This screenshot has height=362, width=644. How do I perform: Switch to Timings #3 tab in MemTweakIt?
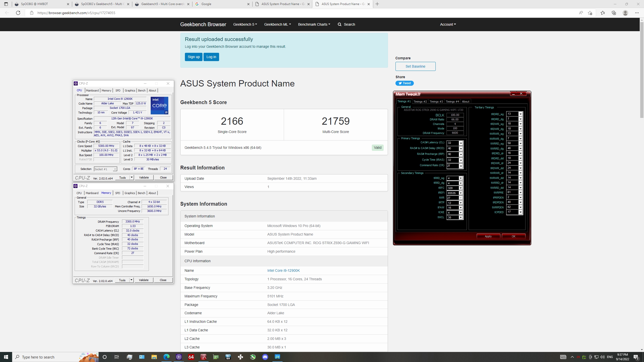436,102
